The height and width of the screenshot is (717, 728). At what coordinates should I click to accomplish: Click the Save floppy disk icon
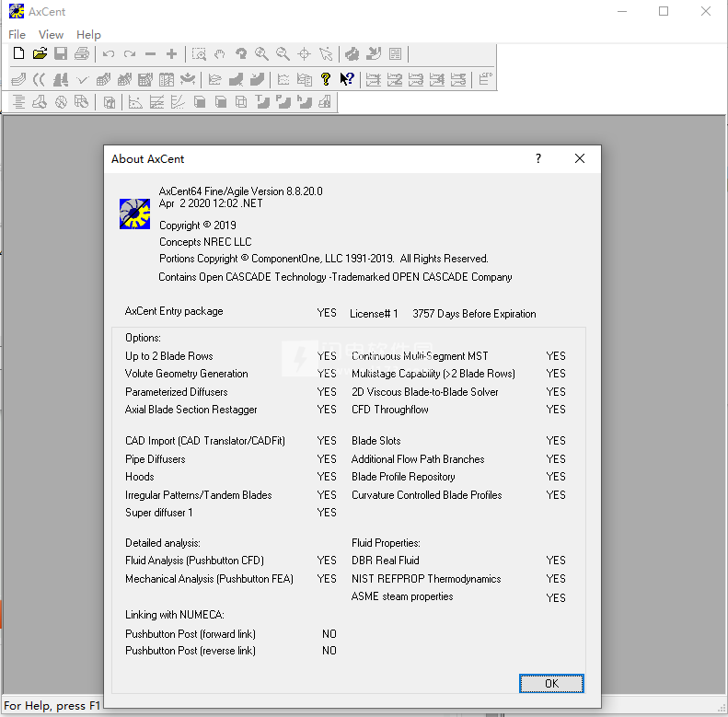[x=61, y=54]
